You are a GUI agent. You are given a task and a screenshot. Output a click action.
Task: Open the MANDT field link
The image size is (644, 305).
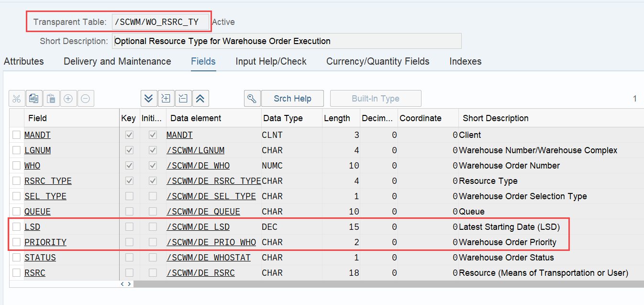(37, 135)
